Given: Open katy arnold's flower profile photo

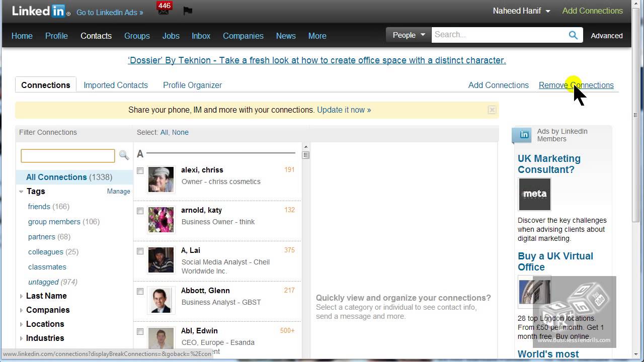Looking at the screenshot, I should (161, 220).
